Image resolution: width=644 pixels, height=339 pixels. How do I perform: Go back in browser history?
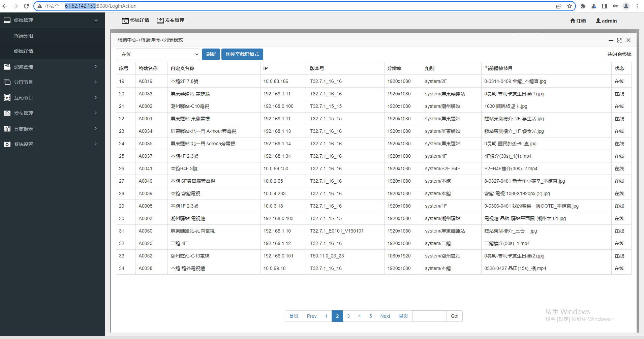coord(5,6)
